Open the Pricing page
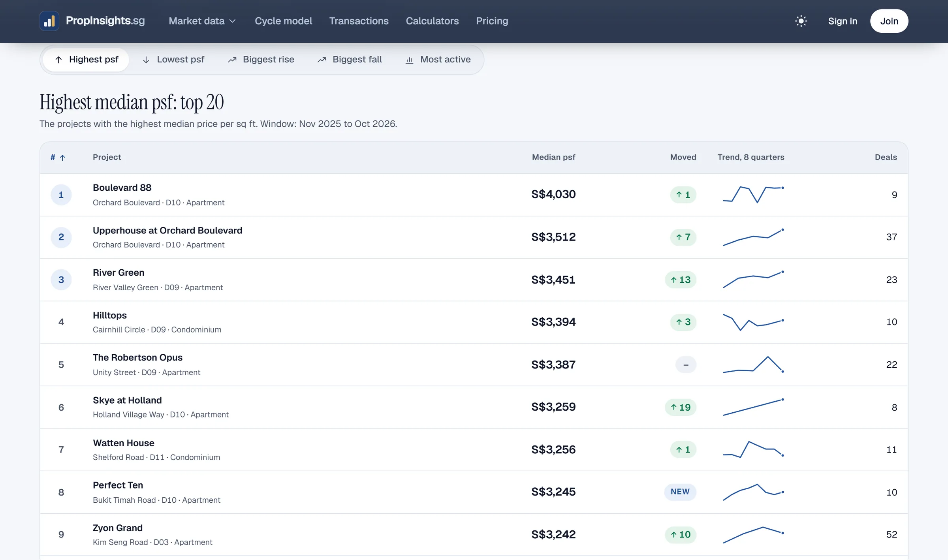 (492, 21)
